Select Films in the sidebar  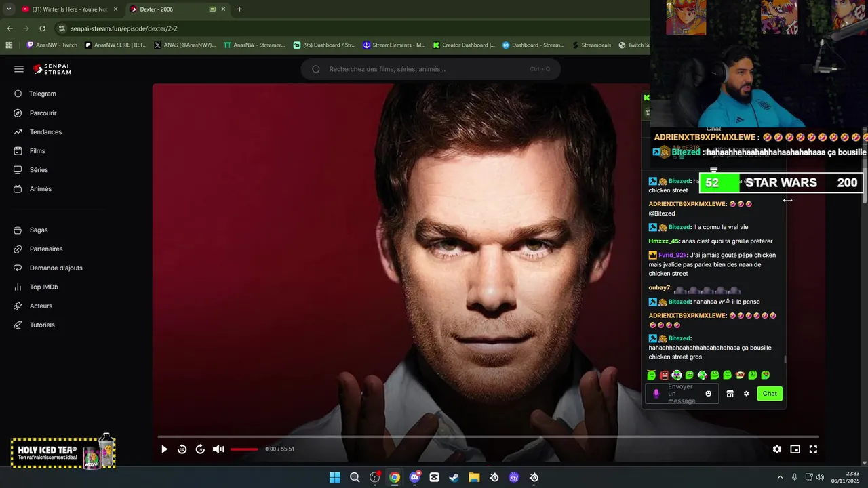[30, 151]
